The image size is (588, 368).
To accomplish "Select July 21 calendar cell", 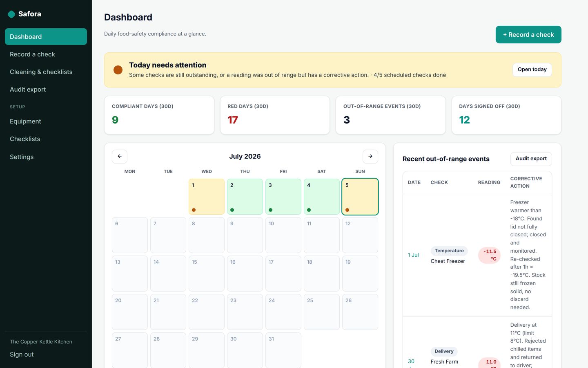I will click(168, 312).
